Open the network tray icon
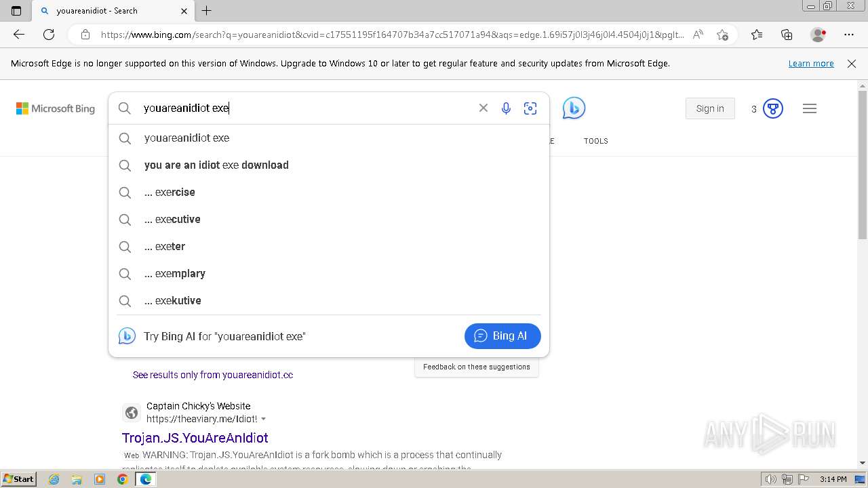Screen dimensions: 868x488 pos(787,479)
